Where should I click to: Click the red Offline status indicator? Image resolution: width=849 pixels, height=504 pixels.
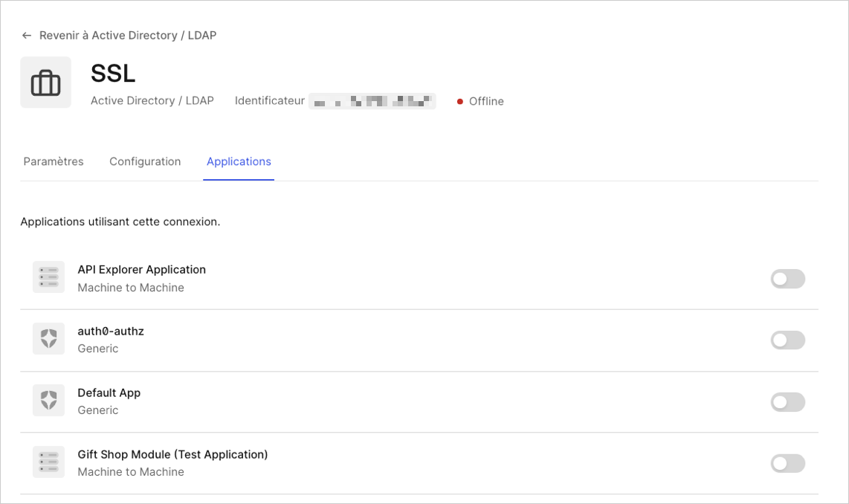[x=460, y=101]
